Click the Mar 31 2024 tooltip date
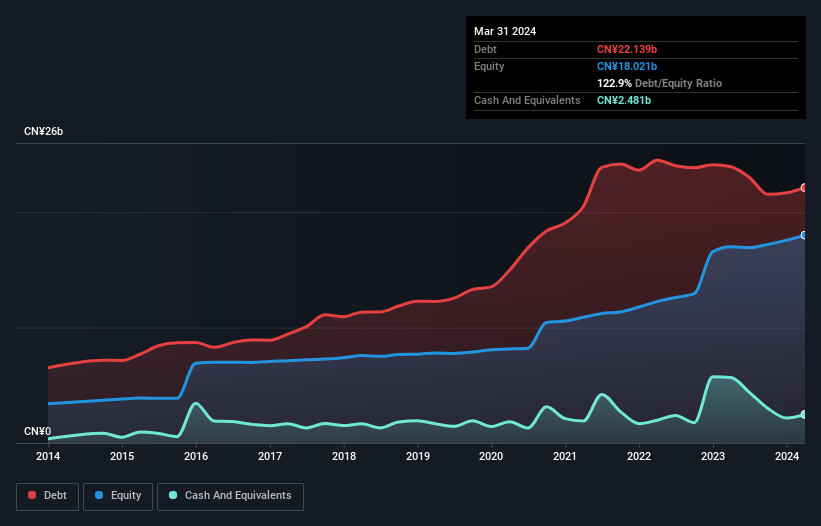The image size is (821, 526). coord(505,31)
